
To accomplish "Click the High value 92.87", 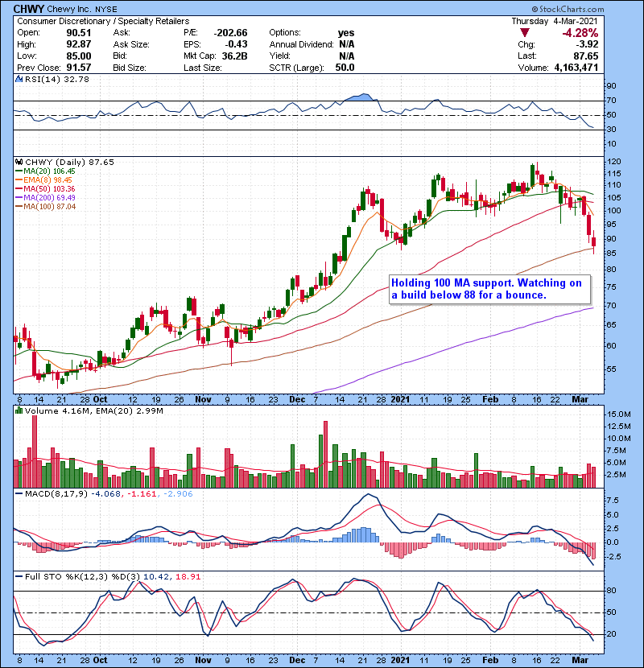I will click(78, 44).
